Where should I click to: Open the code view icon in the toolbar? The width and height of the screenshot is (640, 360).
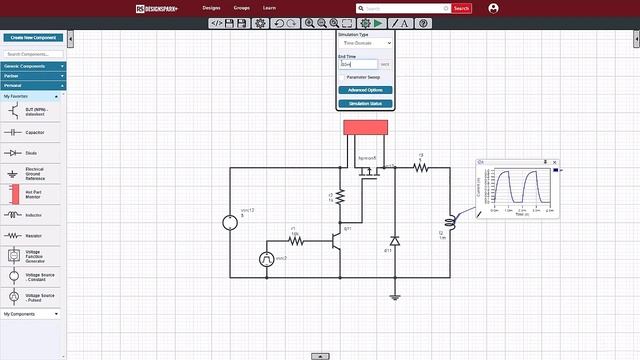point(216,23)
